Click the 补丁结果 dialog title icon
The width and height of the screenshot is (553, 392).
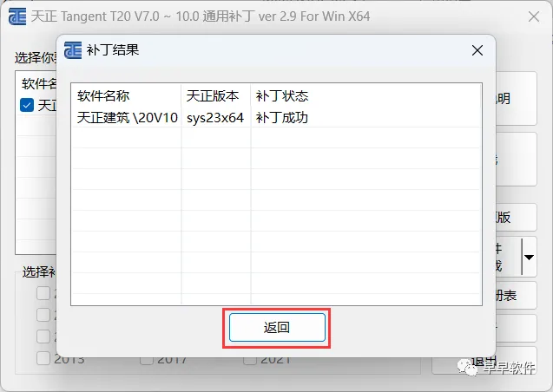pos(73,50)
